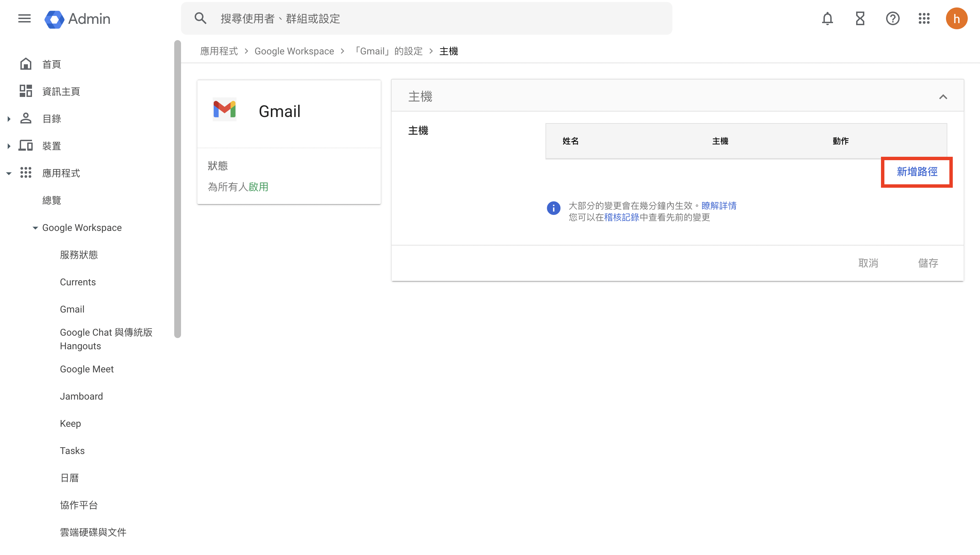Click the 首頁 home icon
The image size is (980, 555).
click(x=26, y=64)
